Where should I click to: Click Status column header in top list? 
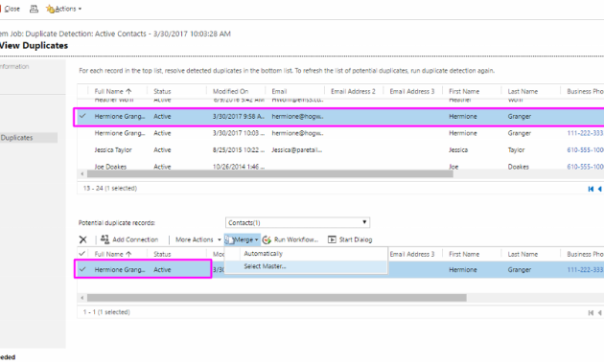162,91
